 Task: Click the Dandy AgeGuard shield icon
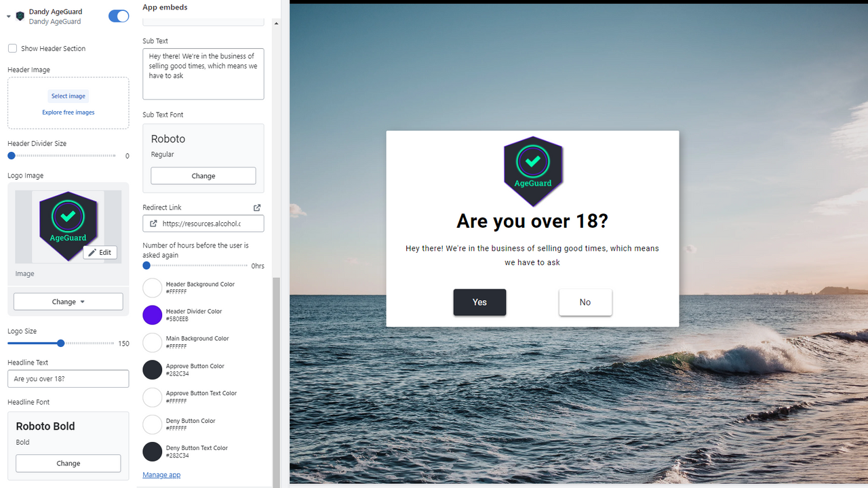pos(20,16)
